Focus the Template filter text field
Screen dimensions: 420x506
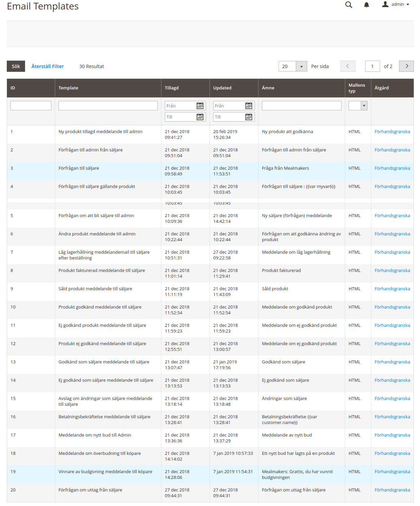pyautogui.click(x=108, y=106)
